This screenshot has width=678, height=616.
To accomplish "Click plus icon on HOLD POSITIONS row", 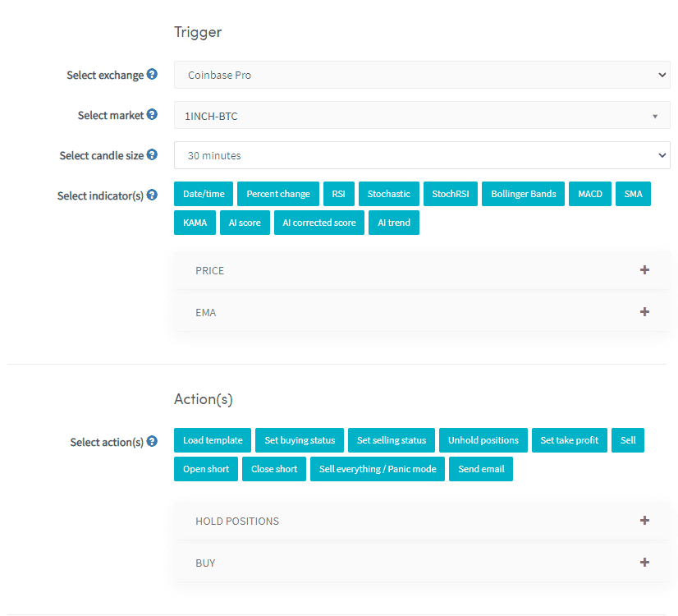I will click(x=644, y=521).
